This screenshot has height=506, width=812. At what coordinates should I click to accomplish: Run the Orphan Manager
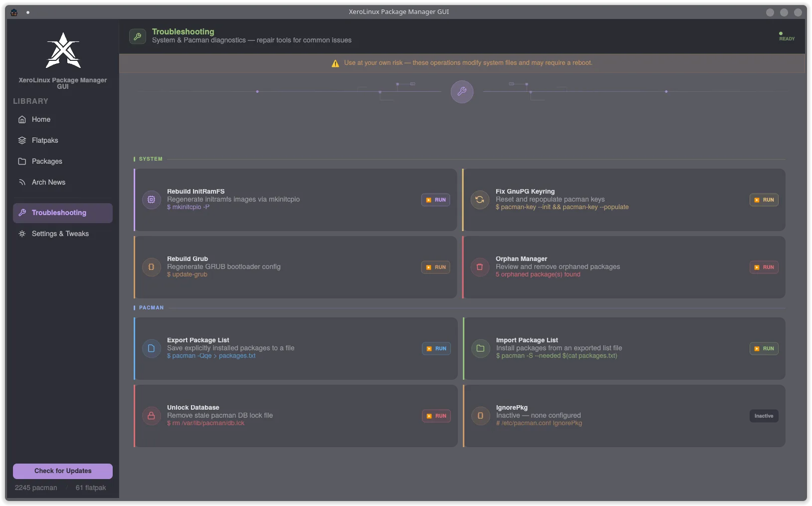tap(764, 267)
